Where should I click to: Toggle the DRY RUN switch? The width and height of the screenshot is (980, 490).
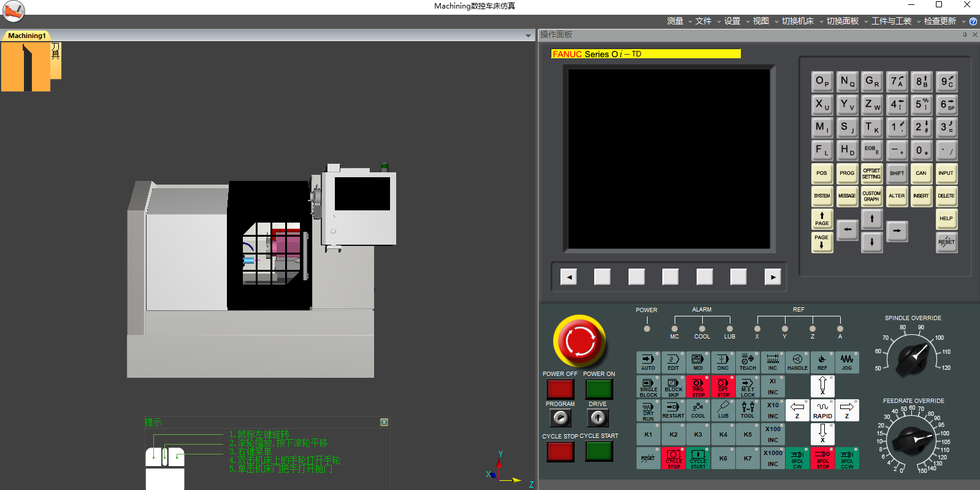(x=648, y=411)
